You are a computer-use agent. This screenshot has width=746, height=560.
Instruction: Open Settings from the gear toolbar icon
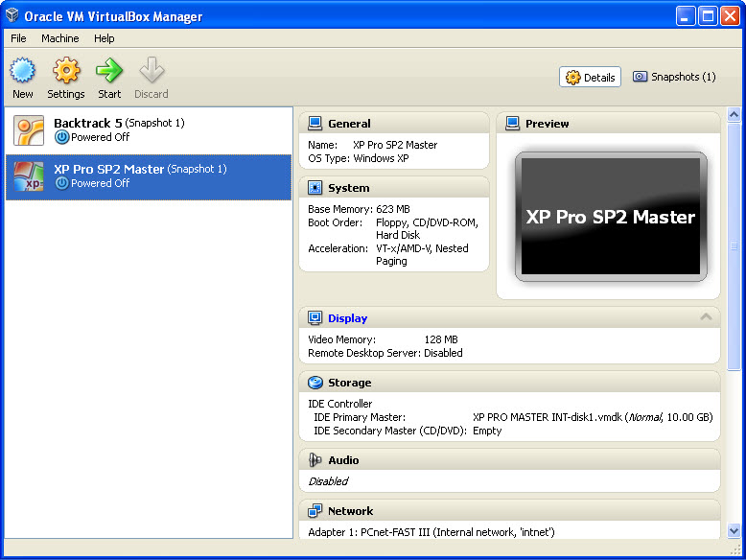[66, 72]
